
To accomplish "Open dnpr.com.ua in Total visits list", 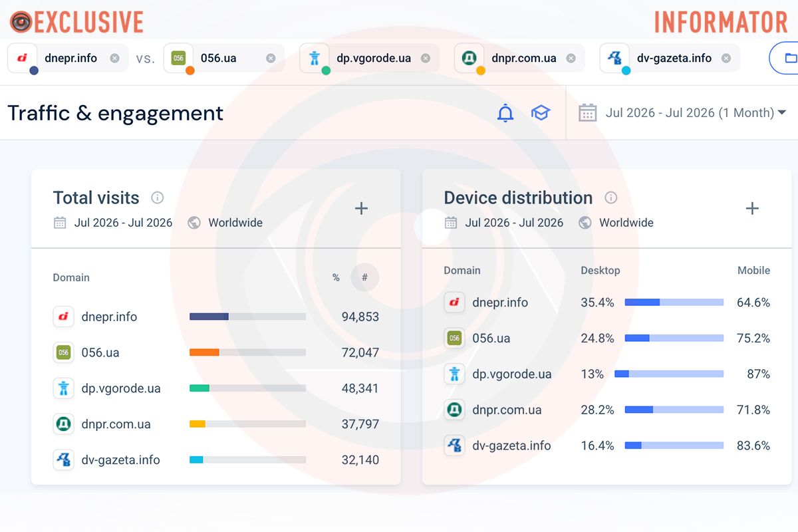I will pos(116,424).
